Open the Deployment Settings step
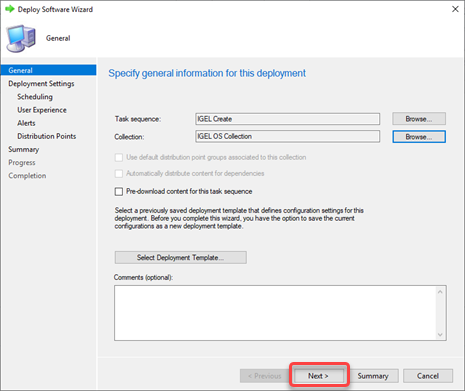The width and height of the screenshot is (465, 391). (41, 84)
